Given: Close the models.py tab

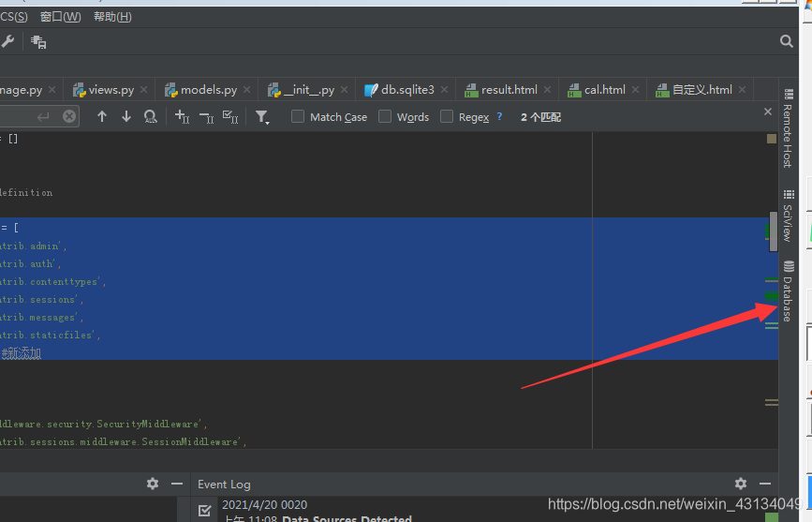Looking at the screenshot, I should click(x=247, y=90).
